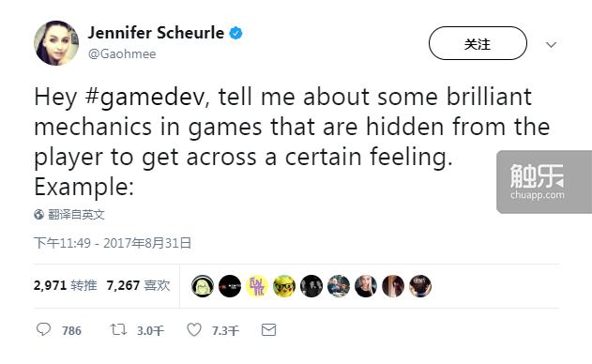The height and width of the screenshot is (364, 592).
Task: Click the yellow Pikachu liker avatar
Action: 284,286
